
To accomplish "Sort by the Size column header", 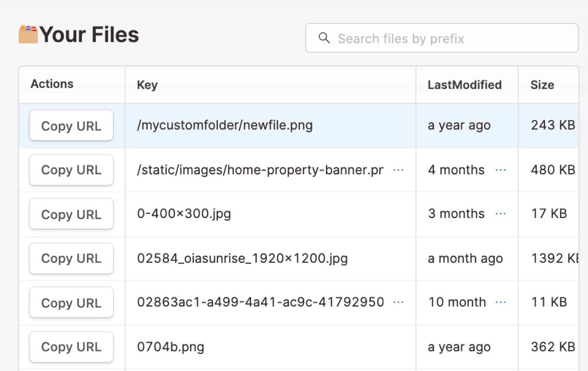I will point(542,85).
